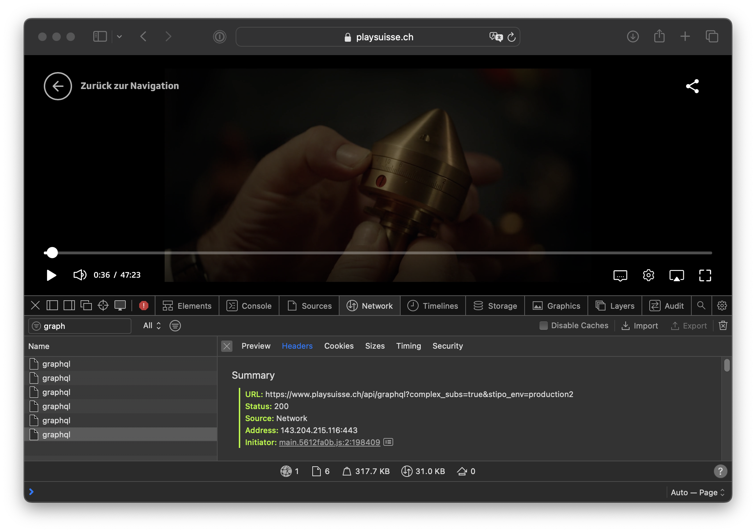
Task: Click the video progress slider knob
Action: click(52, 253)
